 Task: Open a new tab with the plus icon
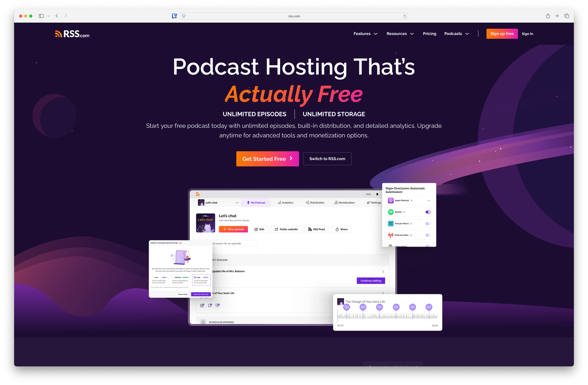tap(557, 16)
